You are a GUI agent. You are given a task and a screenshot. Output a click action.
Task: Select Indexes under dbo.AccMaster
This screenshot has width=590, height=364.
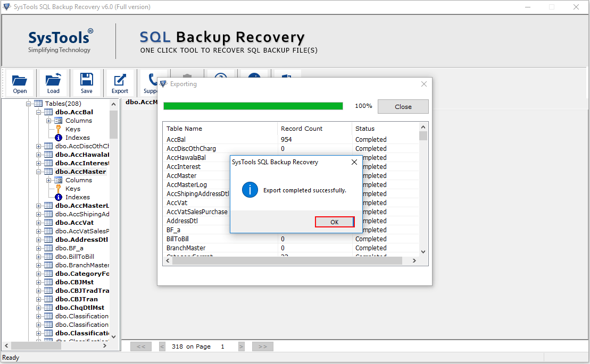coord(78,197)
